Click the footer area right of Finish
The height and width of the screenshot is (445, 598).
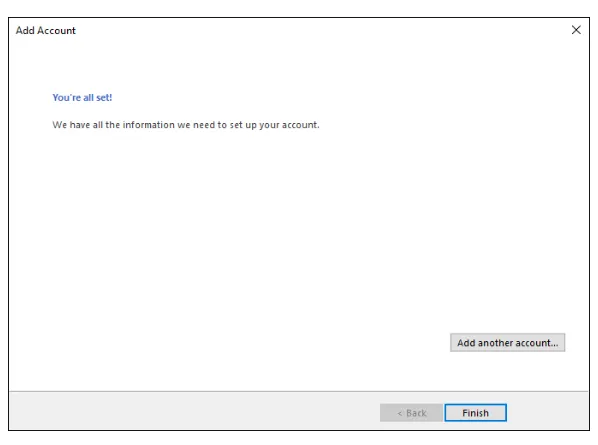[548, 411]
